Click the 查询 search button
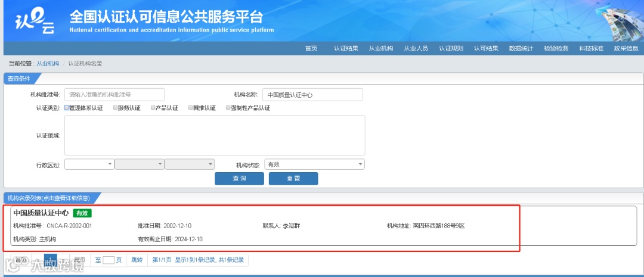The image size is (644, 277). [x=240, y=179]
